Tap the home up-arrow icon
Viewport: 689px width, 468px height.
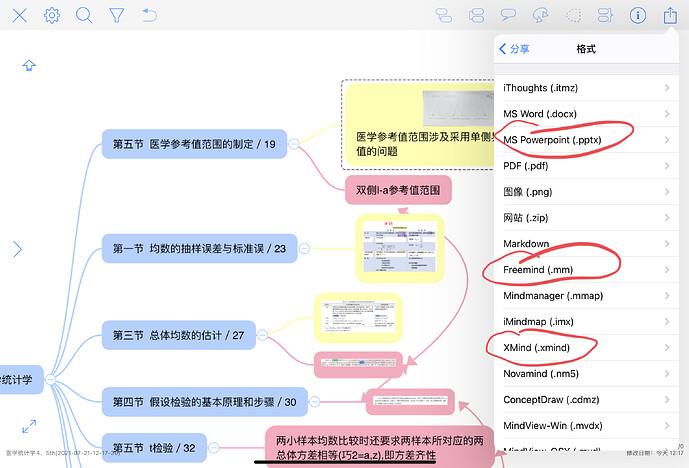pos(29,65)
